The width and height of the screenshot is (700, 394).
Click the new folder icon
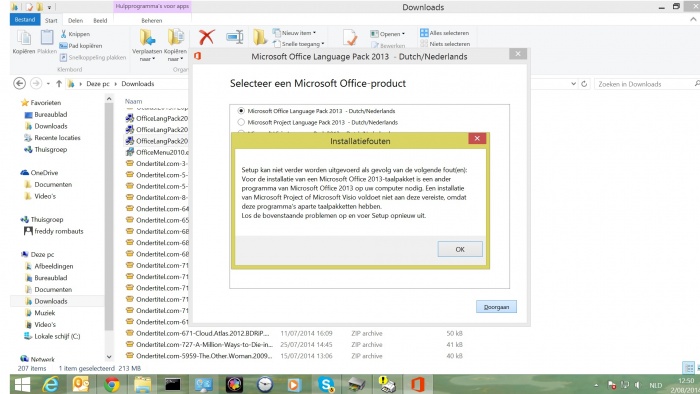coord(260,37)
